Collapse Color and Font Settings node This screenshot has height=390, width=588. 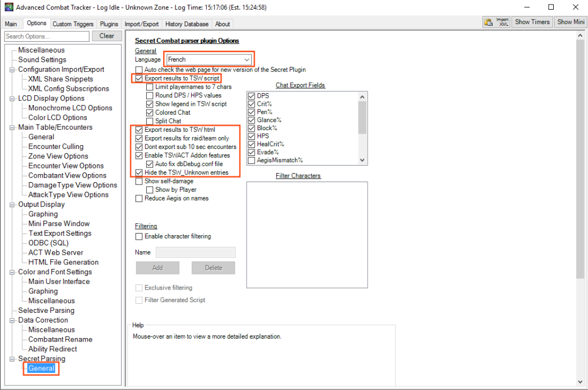[x=12, y=272]
